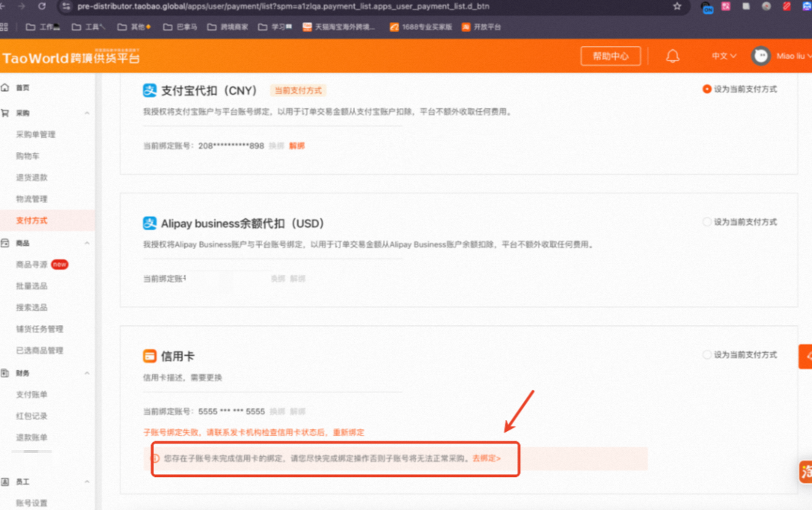Open the 跨境商家 bookmark folder
The image size is (812, 510).
[x=228, y=27]
